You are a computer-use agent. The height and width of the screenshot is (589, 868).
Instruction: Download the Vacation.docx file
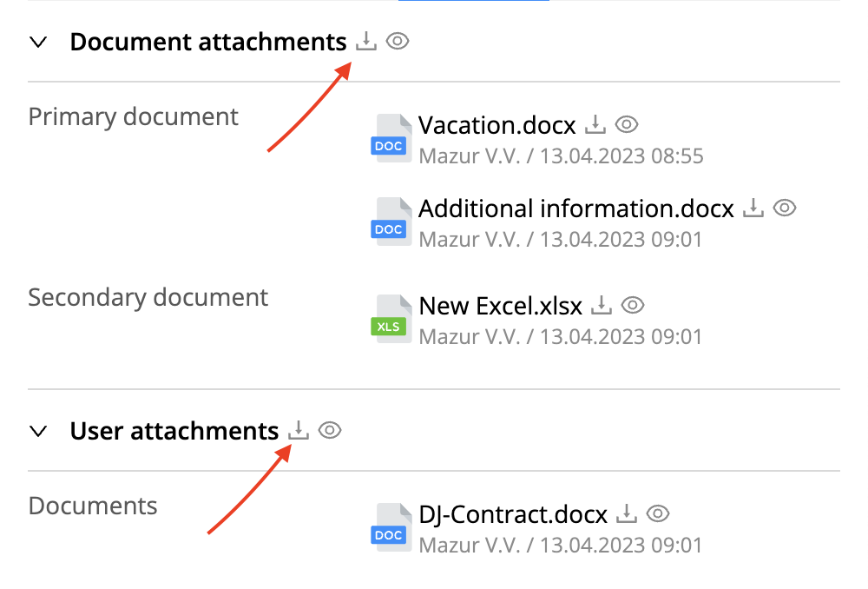tap(595, 125)
